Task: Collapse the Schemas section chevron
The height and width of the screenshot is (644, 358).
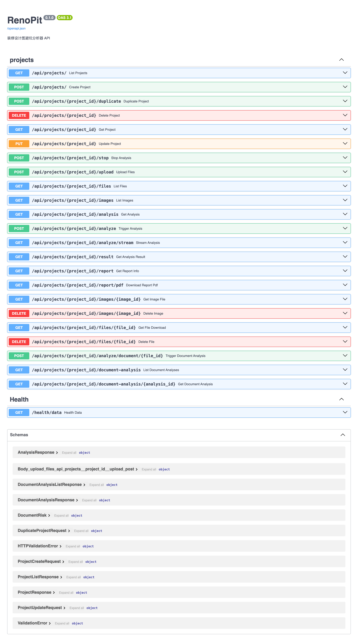Action: [x=343, y=435]
